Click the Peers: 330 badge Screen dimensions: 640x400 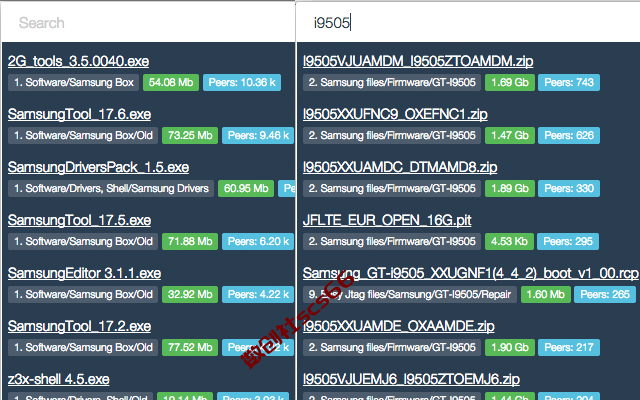point(569,189)
